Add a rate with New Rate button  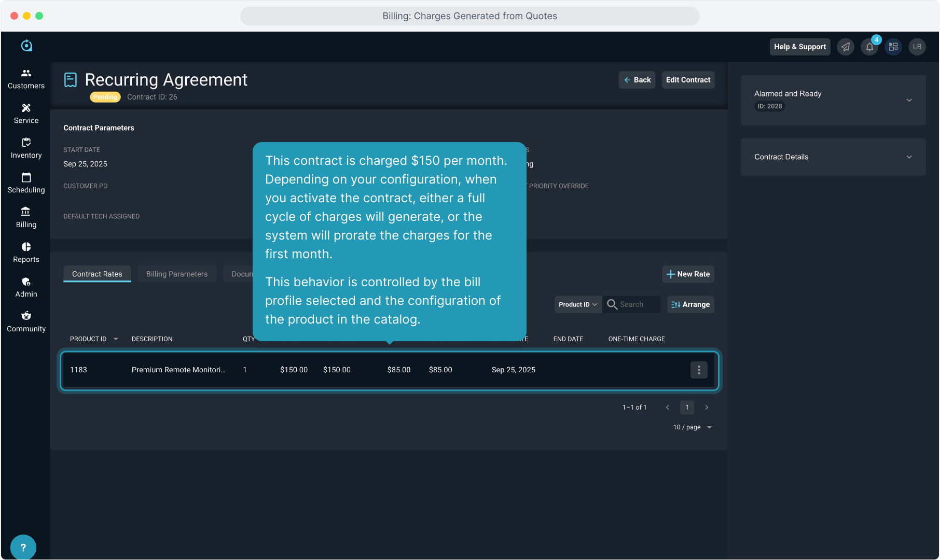[688, 274]
